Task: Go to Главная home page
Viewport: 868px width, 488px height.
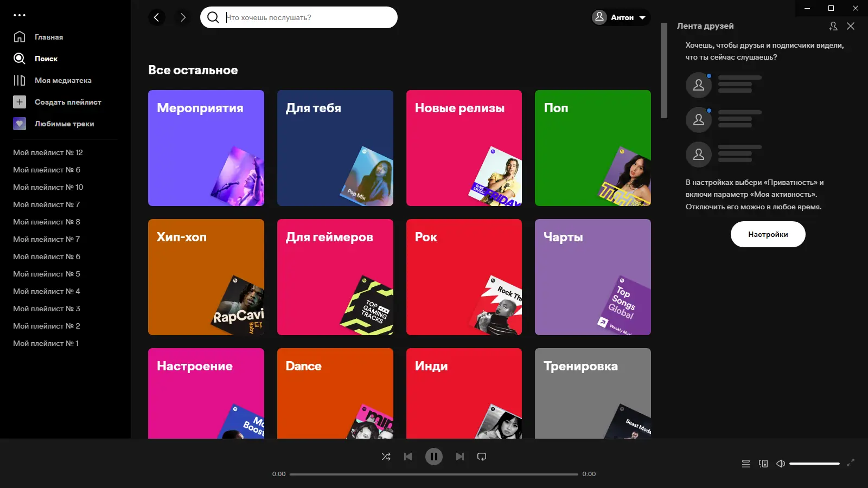Action: 38,37
